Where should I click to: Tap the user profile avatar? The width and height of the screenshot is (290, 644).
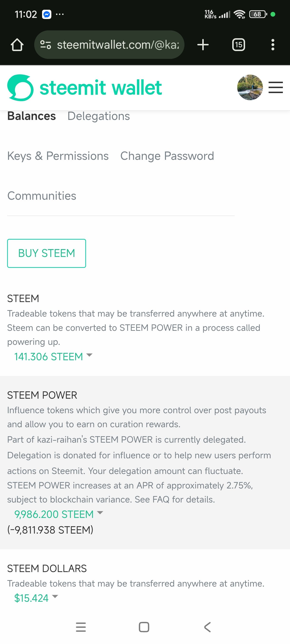250,87
